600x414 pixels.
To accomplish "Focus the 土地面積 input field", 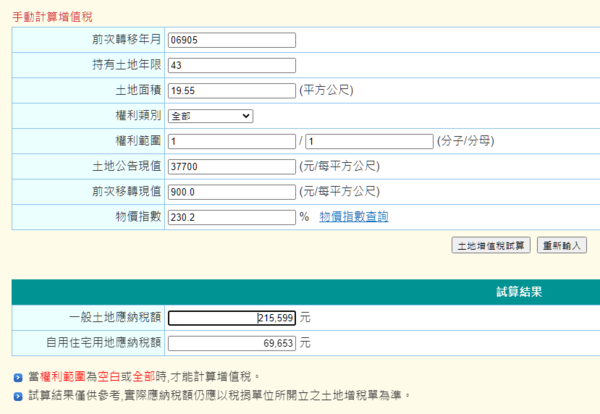I will pyautogui.click(x=232, y=91).
